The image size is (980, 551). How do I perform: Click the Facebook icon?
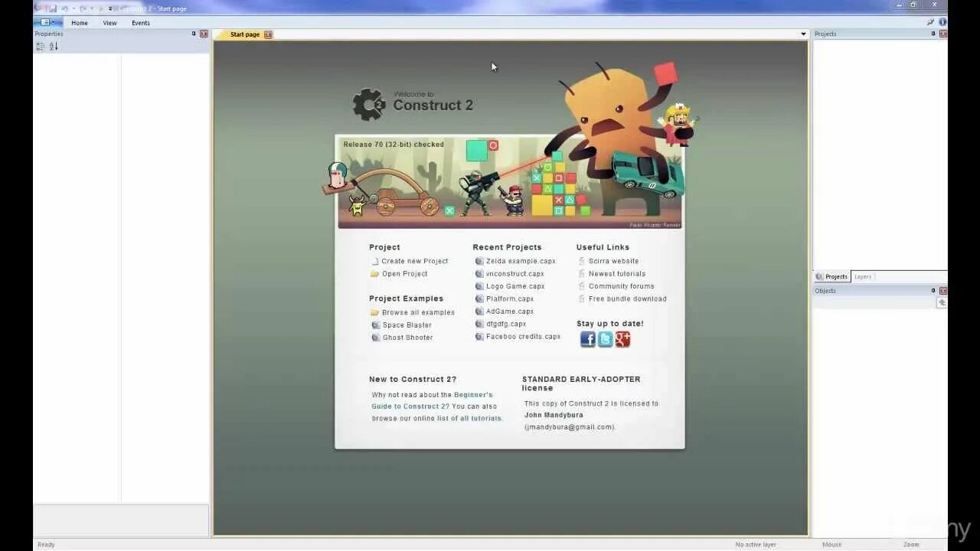tap(587, 339)
